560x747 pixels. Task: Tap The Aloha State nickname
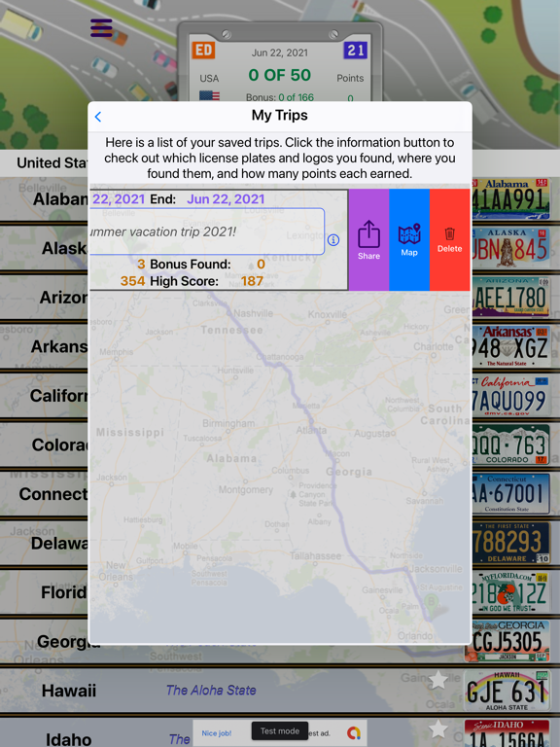(211, 690)
